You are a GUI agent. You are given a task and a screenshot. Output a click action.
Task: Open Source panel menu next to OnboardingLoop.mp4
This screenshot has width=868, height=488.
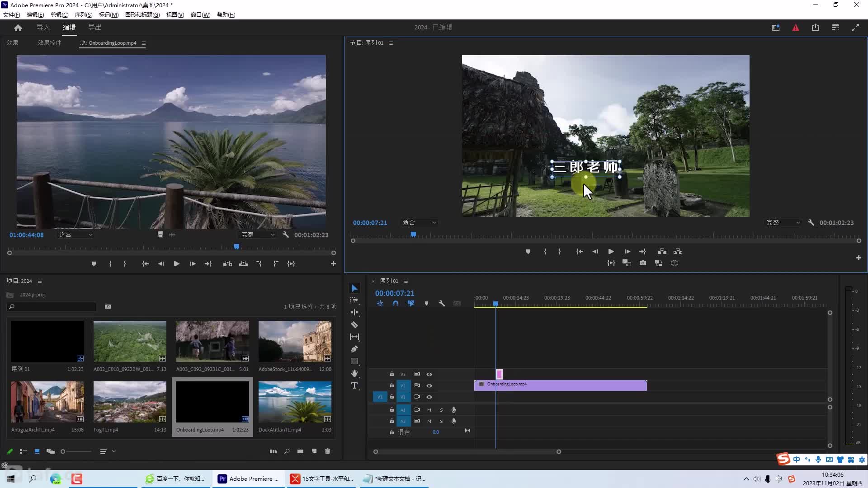coord(144,43)
